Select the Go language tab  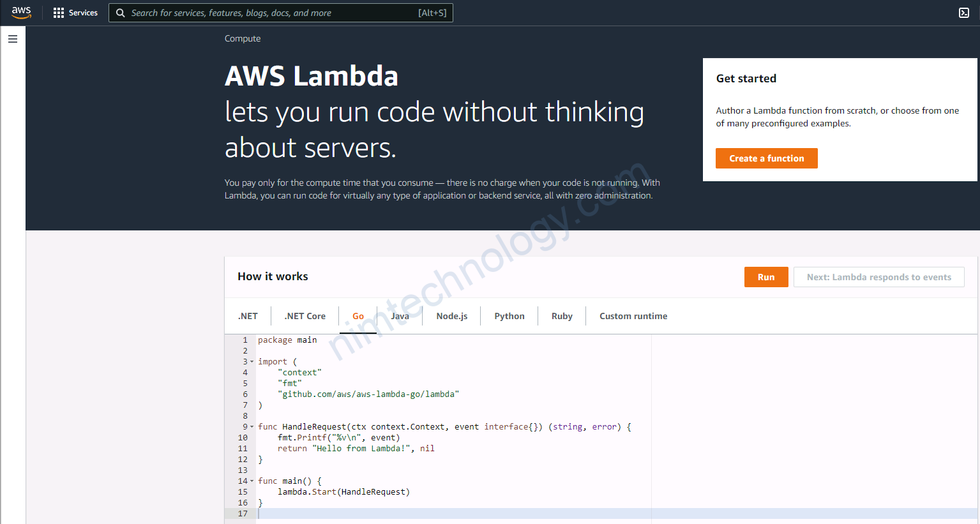point(358,316)
